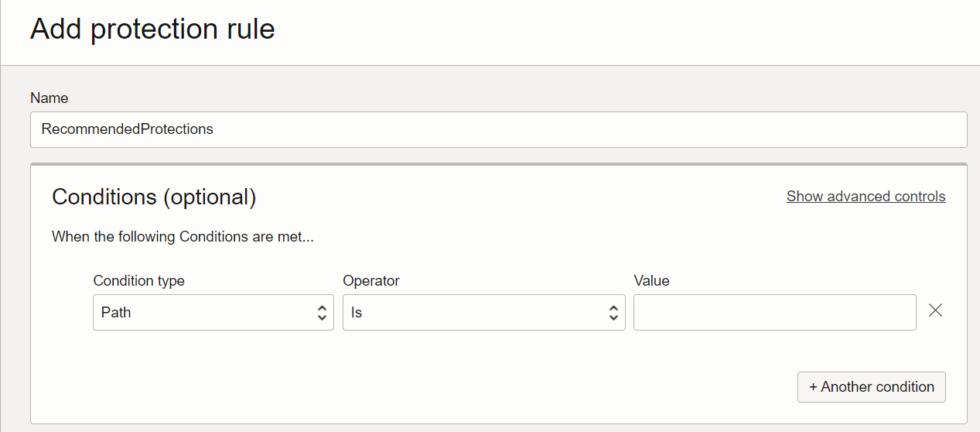This screenshot has width=980, height=432.
Task: Show advanced controls for conditions
Action: pos(866,197)
